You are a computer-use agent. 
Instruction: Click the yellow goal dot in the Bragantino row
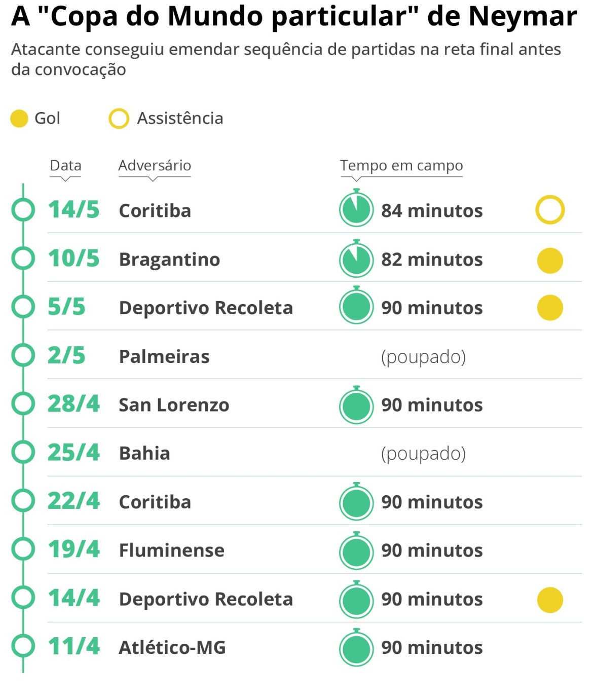550,261
